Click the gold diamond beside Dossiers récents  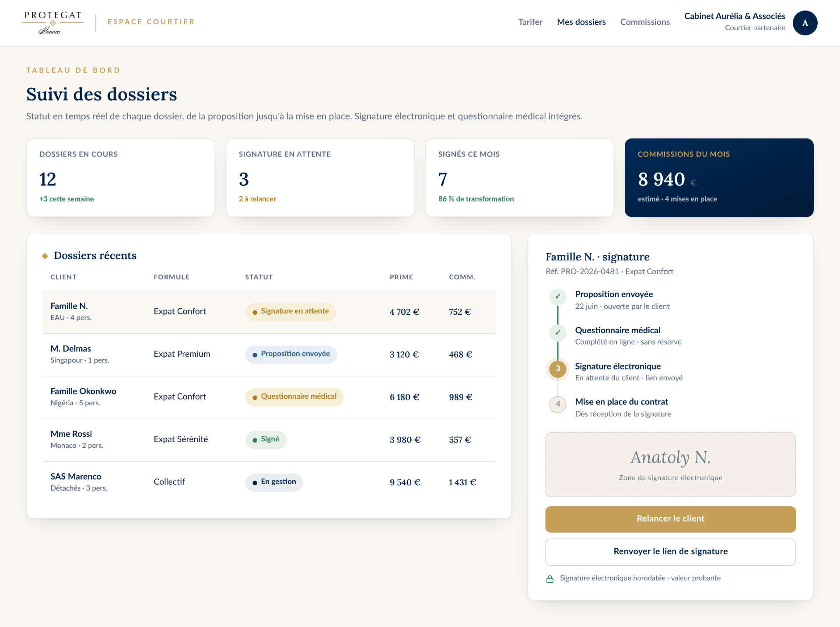(x=45, y=256)
